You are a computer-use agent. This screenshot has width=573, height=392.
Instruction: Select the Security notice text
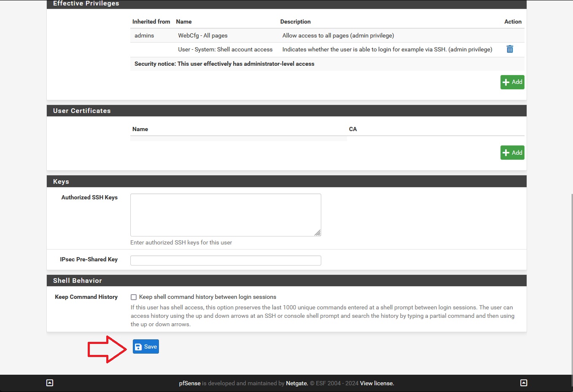[x=224, y=64]
